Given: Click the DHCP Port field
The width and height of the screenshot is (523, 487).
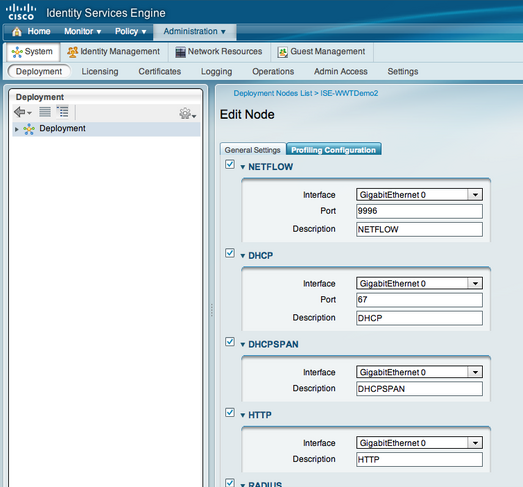Looking at the screenshot, I should (x=419, y=300).
